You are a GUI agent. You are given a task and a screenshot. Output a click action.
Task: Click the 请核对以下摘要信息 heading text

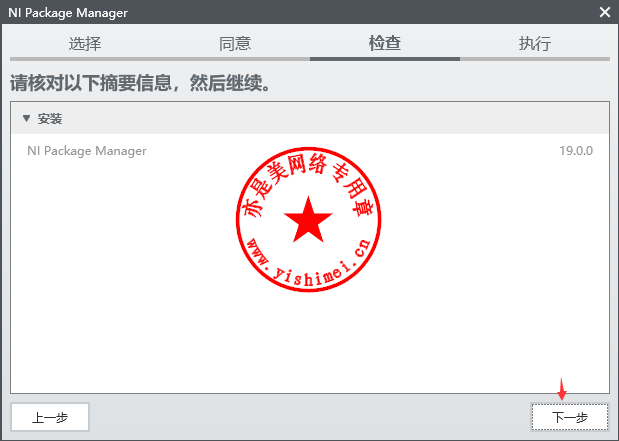click(x=140, y=83)
